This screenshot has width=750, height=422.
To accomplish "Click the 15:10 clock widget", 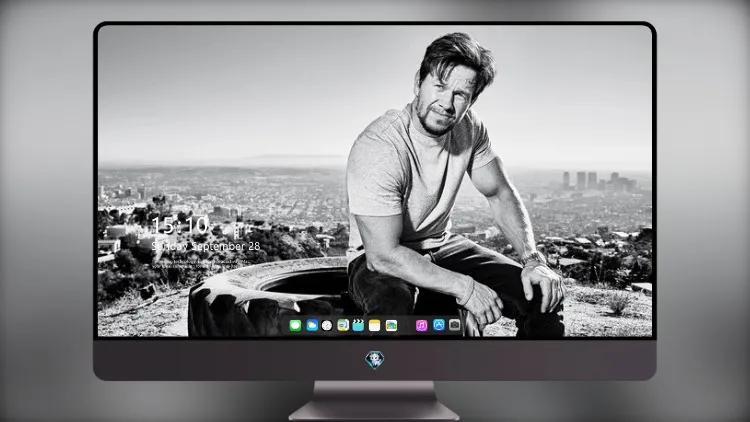I will (x=180, y=225).
